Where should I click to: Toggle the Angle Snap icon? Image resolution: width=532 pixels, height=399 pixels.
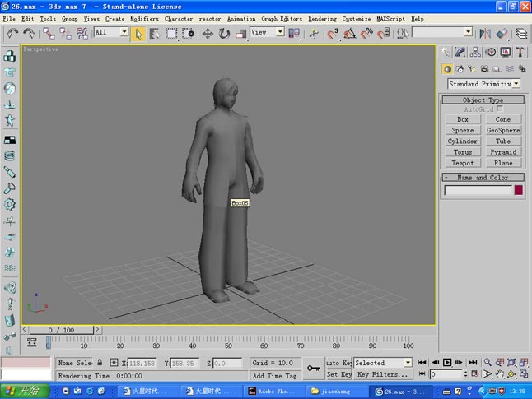click(349, 34)
